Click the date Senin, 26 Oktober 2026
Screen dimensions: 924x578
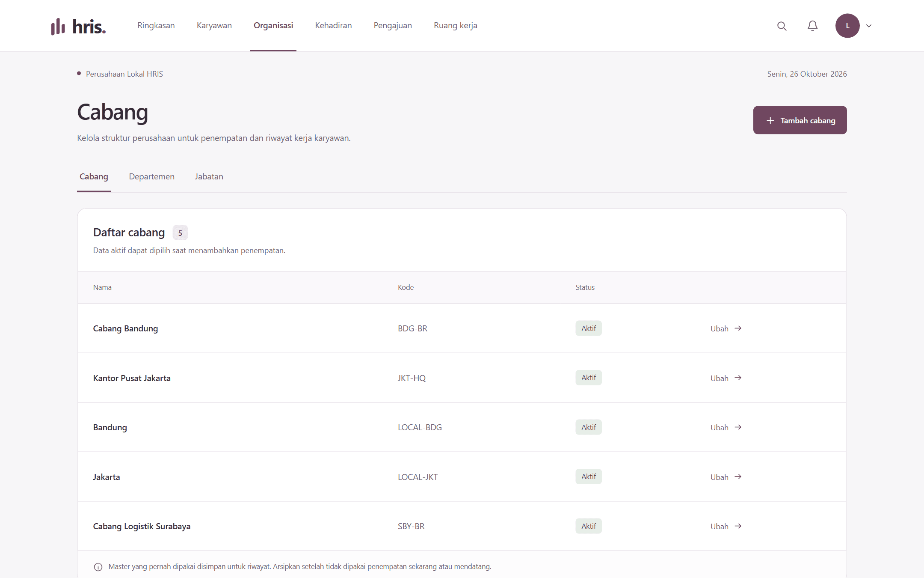point(807,74)
